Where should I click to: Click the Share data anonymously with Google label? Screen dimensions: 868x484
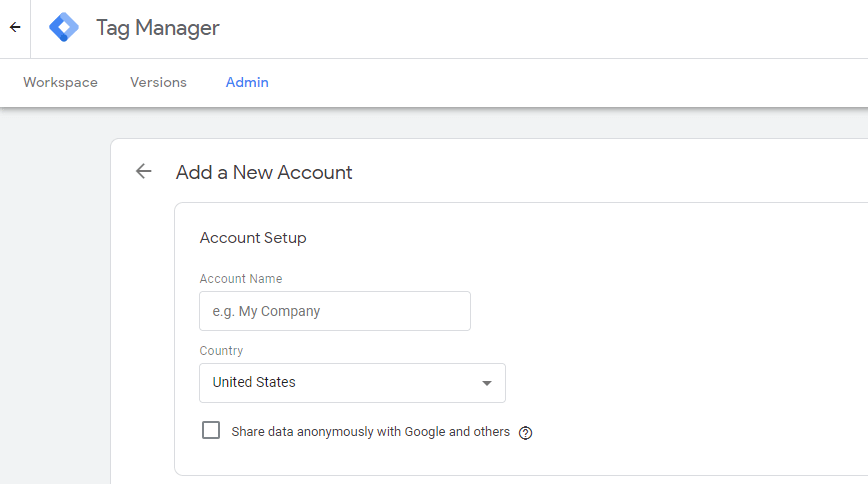click(x=370, y=432)
